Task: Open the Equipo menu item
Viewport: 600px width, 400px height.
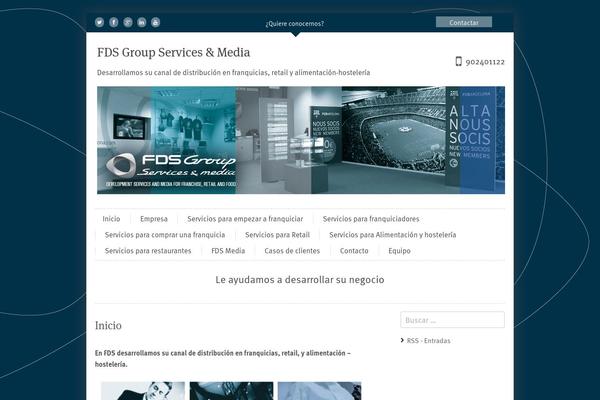Action: pyautogui.click(x=399, y=251)
